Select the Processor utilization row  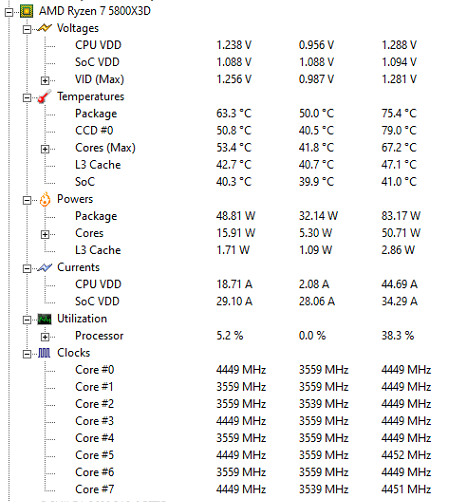click(x=99, y=336)
